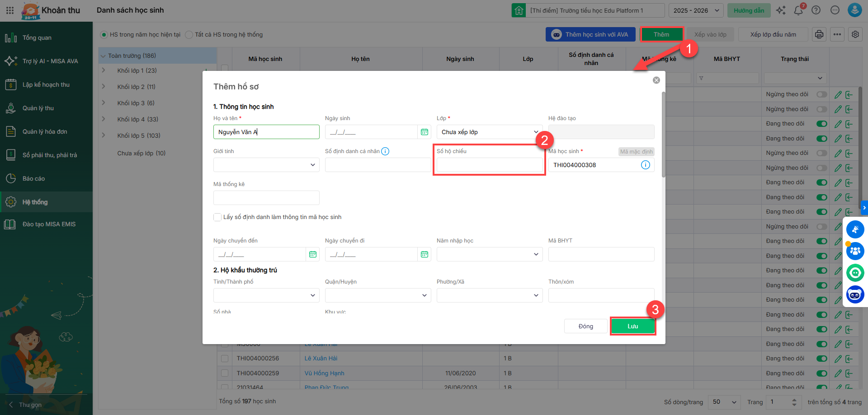Tick checkbox for student THI004000259
This screenshot has height=415, width=868.
(x=225, y=373)
